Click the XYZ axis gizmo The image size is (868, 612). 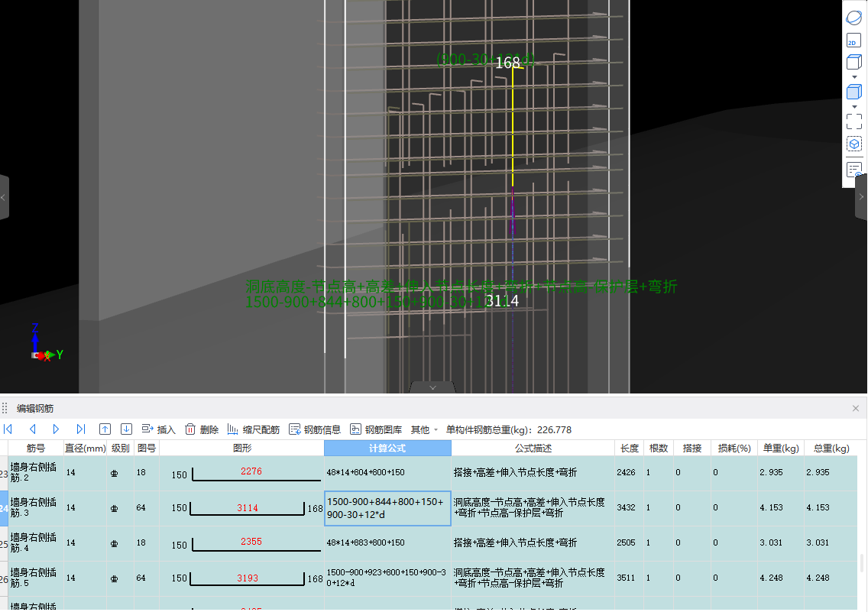point(45,343)
